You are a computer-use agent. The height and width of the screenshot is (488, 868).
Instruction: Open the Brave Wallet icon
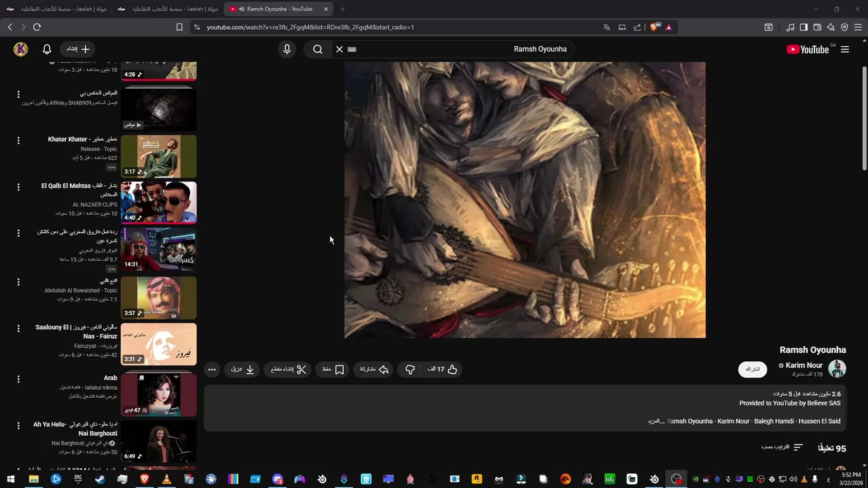click(x=817, y=27)
